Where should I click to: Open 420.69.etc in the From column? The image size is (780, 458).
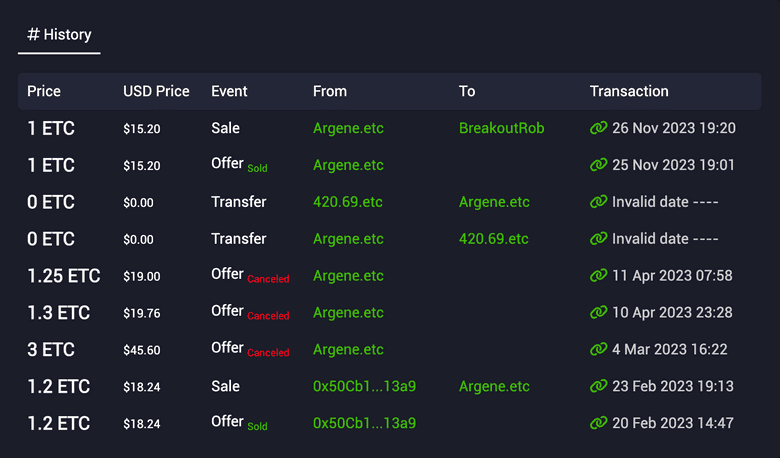click(347, 202)
